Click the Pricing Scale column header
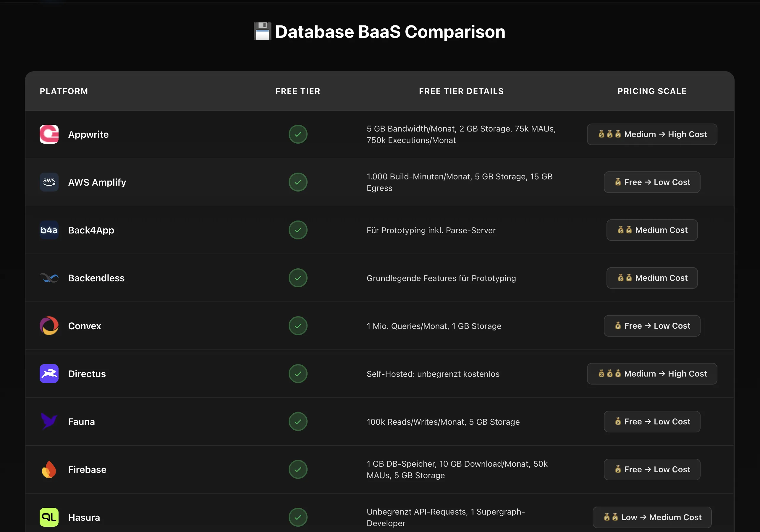The height and width of the screenshot is (532, 760). coord(652,91)
